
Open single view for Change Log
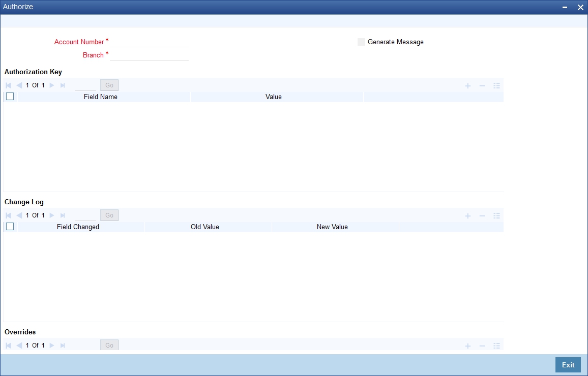point(496,216)
